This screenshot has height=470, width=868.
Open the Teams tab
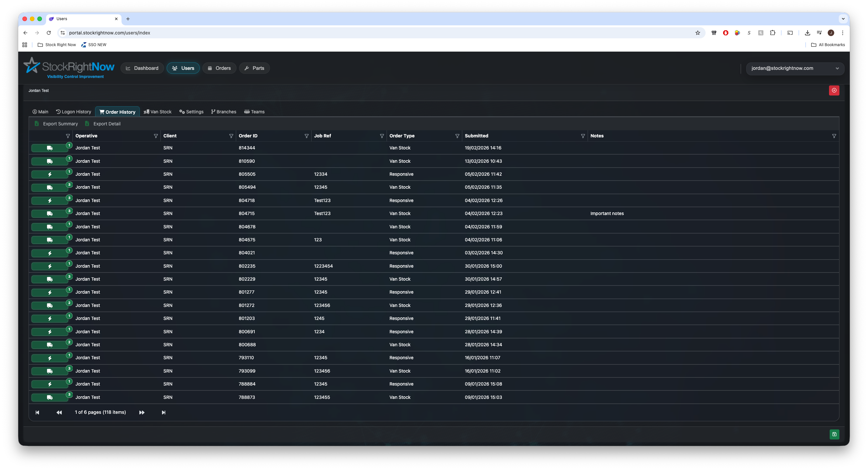(x=254, y=112)
